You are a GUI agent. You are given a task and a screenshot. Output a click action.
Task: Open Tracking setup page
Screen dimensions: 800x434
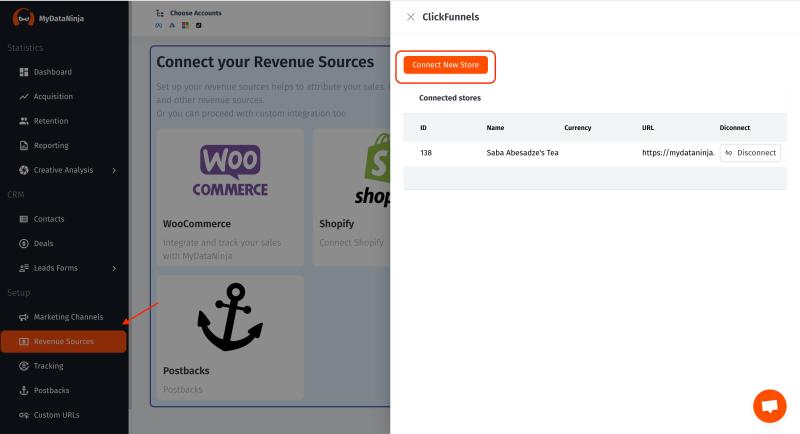tap(48, 366)
